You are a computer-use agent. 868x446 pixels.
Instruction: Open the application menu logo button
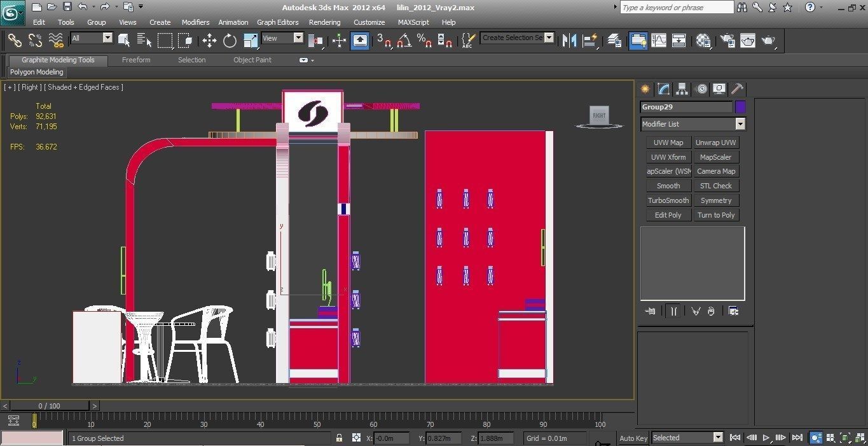pos(13,12)
